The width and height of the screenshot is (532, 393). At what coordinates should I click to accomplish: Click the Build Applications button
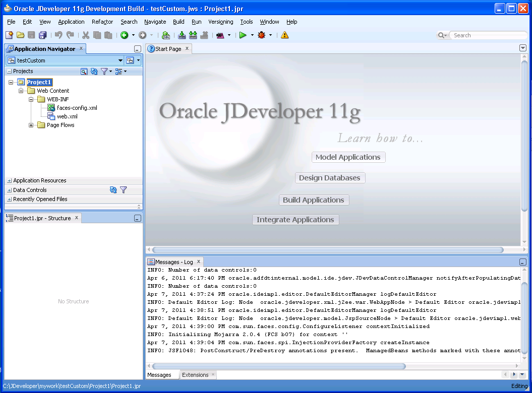314,200
